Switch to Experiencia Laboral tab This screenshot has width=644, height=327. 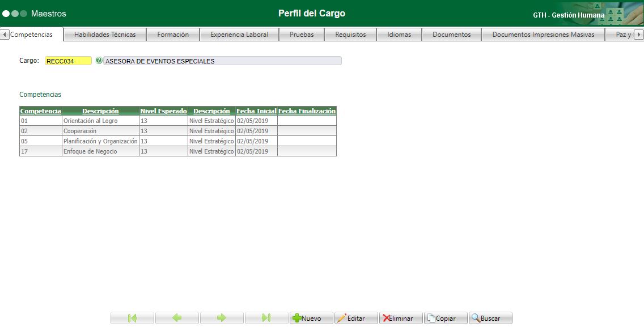pos(239,35)
